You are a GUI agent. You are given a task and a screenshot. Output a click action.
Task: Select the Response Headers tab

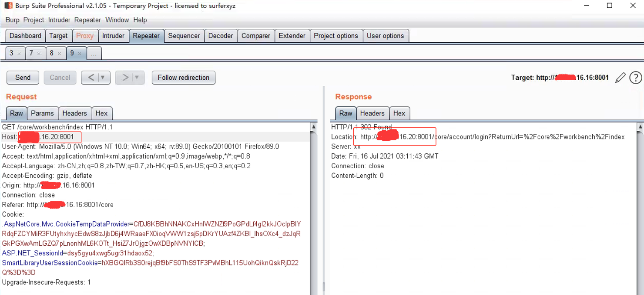[x=372, y=113]
